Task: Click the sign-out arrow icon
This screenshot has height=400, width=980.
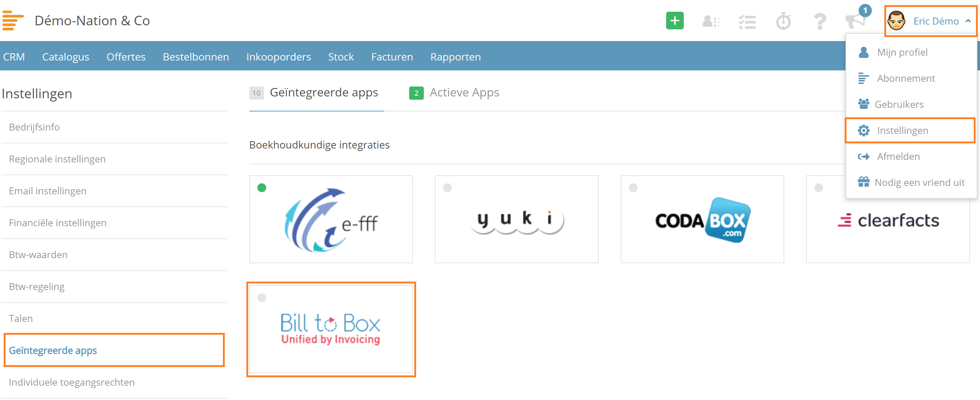Action: coord(863,157)
